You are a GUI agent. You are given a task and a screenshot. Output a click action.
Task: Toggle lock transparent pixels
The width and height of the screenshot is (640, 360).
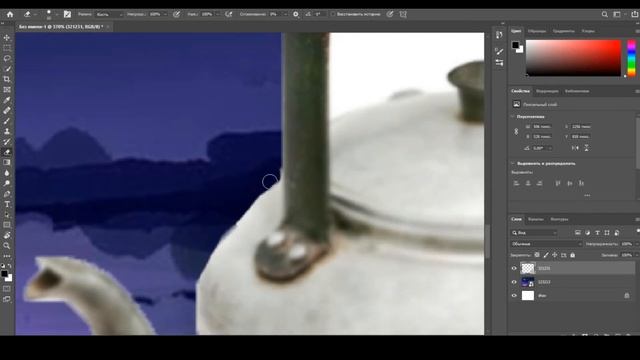(537, 255)
